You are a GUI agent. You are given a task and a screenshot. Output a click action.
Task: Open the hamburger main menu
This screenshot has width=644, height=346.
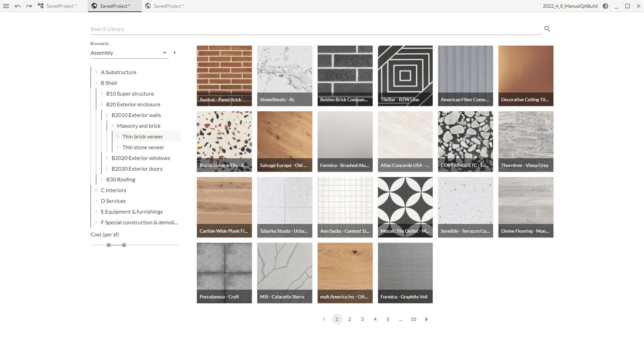[6, 6]
